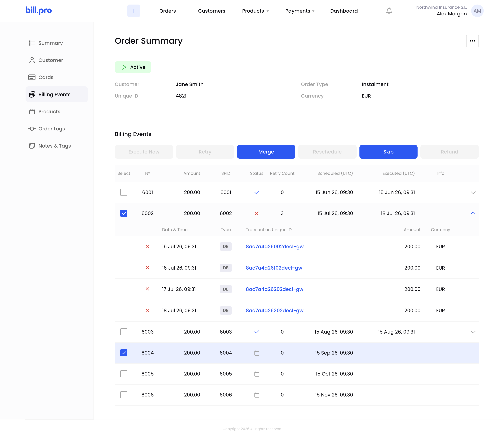Click the scheduled calendar icon for 6006

[x=257, y=395]
